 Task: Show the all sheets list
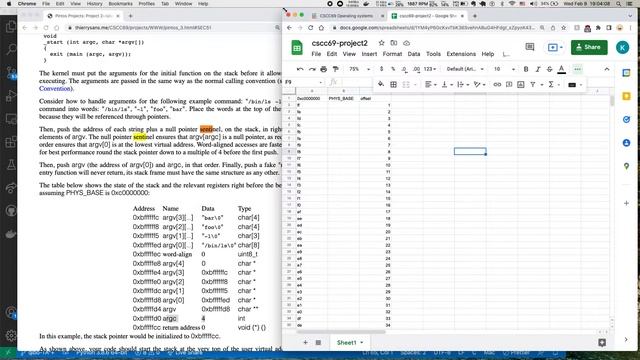pyautogui.click(x=318, y=342)
